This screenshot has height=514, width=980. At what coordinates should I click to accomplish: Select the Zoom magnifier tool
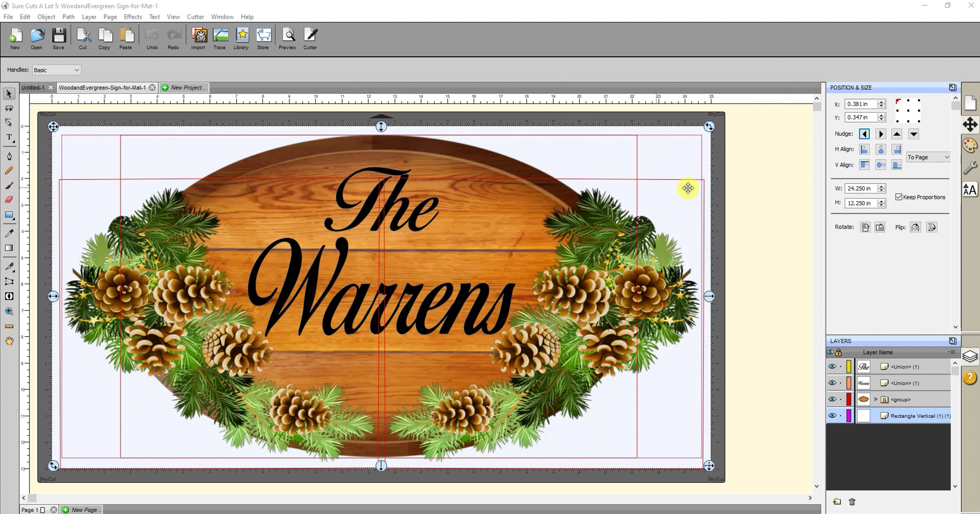point(9,311)
